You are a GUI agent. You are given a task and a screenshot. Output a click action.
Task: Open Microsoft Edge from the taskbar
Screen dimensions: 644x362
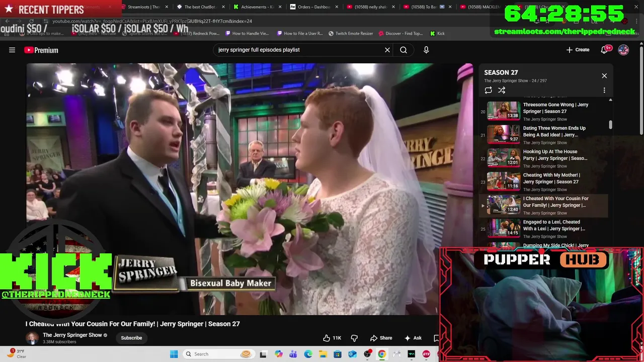pos(308,354)
